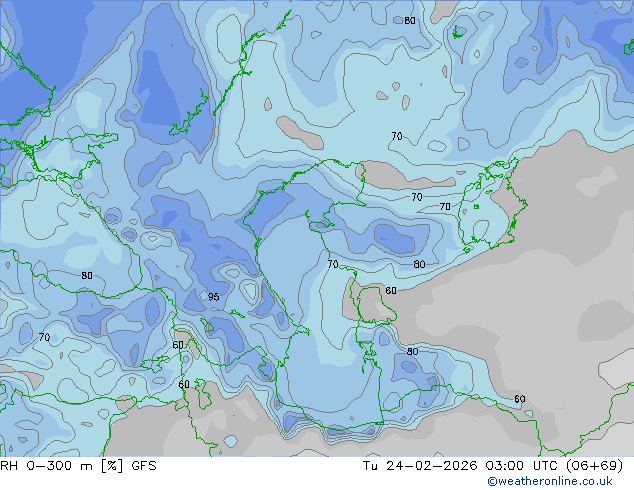Viewport: 634px width, 490px height.
Task: Click the RH 0-300 m [%] GFS label
Action: 78,466
